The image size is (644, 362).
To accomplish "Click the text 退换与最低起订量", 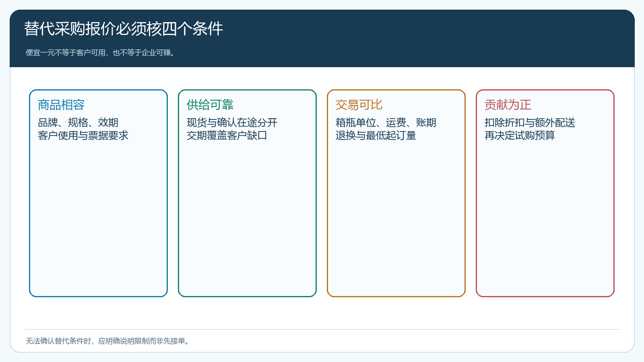I will point(376,136).
